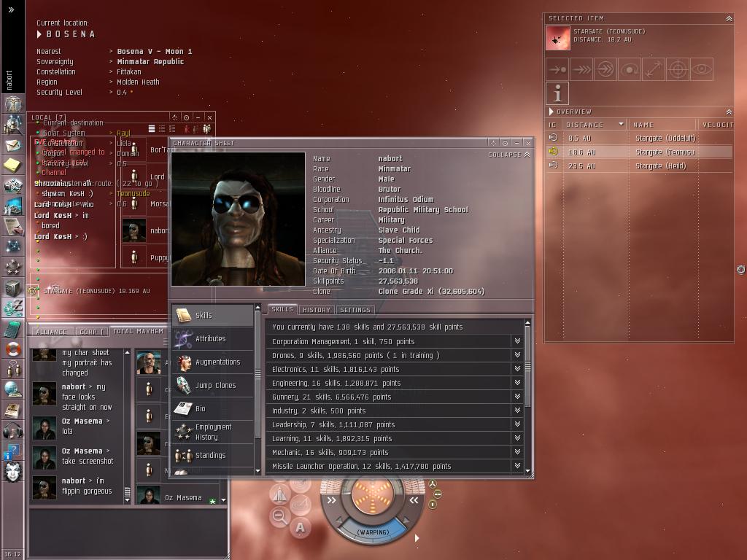Open the star map icon in the sidebar
Image resolution: width=747 pixels, height=560 pixels.
coord(13,246)
